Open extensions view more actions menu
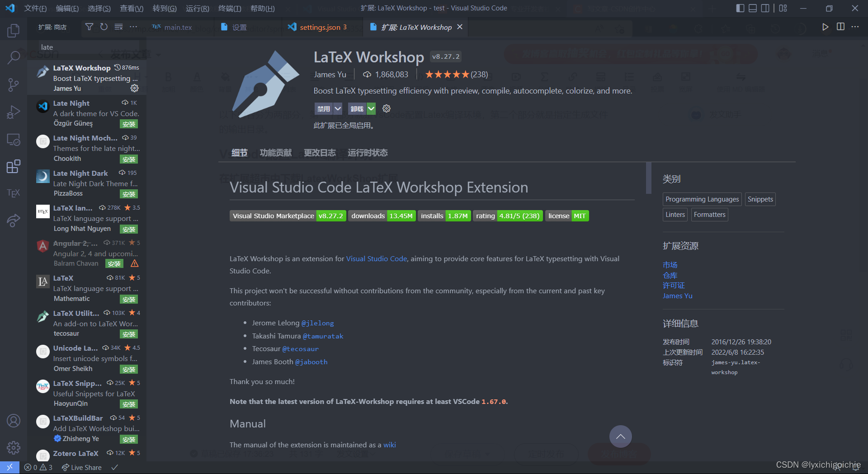The height and width of the screenshot is (474, 868). (133, 27)
